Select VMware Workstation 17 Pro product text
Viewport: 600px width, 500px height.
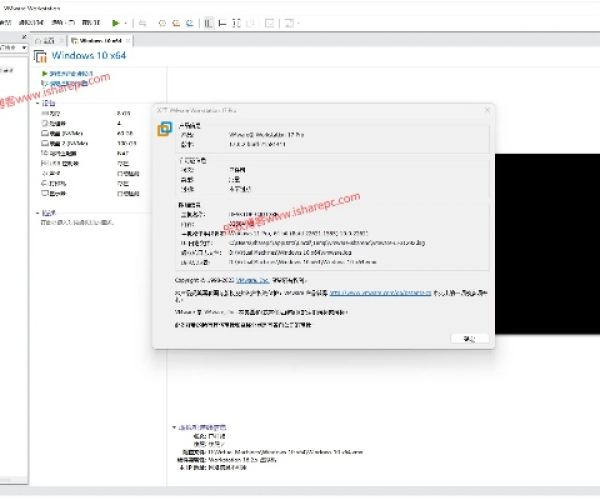click(x=266, y=135)
